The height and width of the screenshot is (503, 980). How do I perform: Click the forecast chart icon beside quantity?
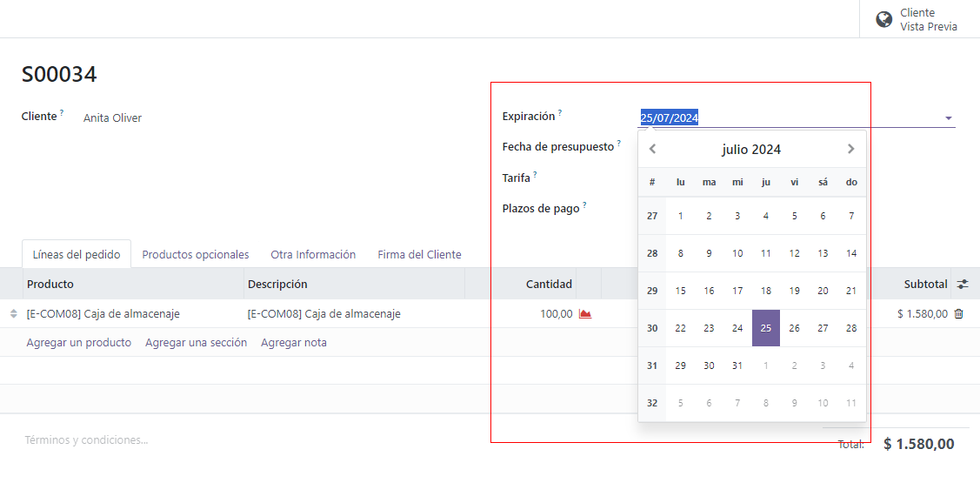click(x=585, y=314)
